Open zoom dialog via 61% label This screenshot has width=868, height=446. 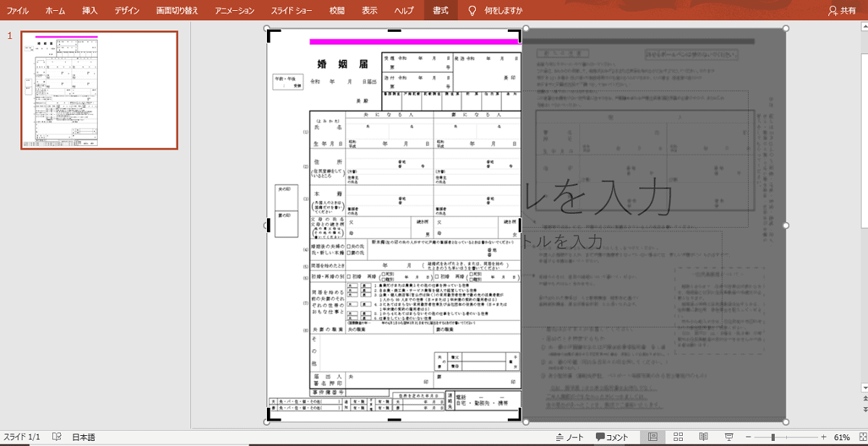tap(841, 437)
